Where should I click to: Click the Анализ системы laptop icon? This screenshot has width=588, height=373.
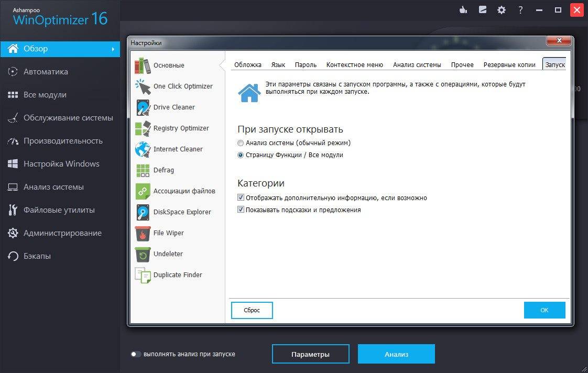[13, 187]
